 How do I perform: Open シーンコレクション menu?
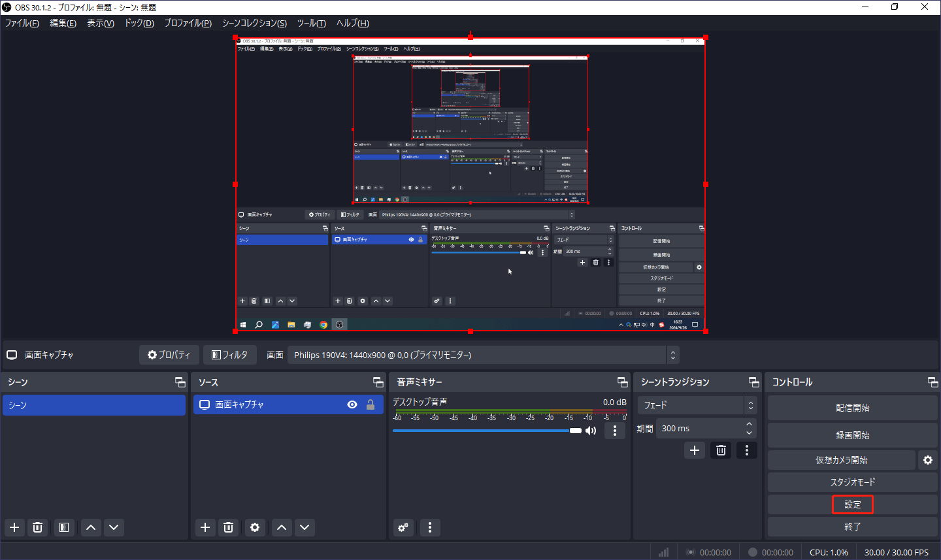pyautogui.click(x=254, y=23)
